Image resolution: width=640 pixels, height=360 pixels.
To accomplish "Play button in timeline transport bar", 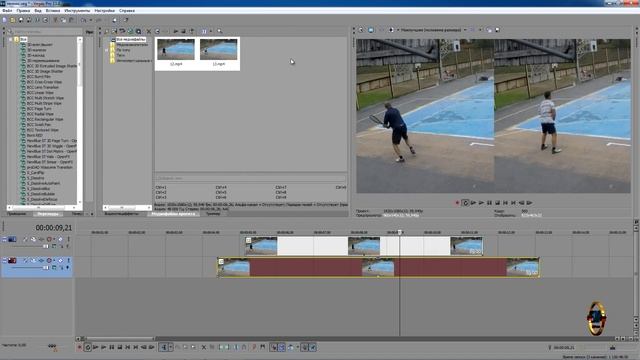I will tap(104, 347).
